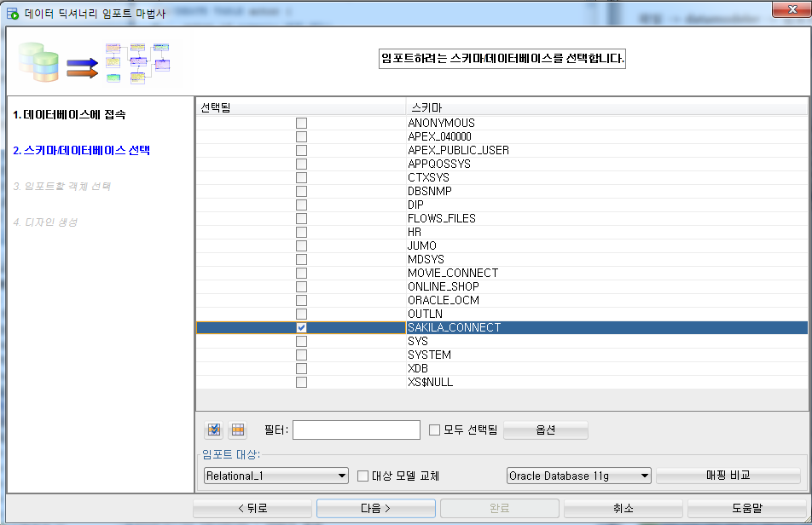Click the 매핑 비교 button
Screen dimensions: 812x525
(728, 476)
